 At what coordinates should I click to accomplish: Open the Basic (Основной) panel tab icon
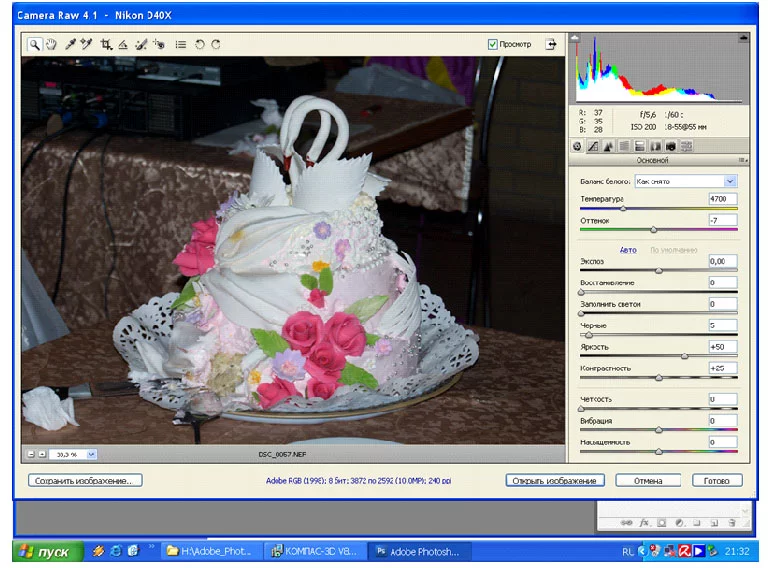[577, 146]
